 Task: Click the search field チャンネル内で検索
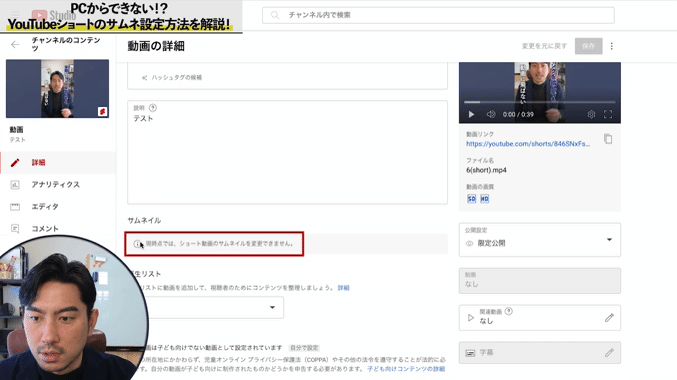point(438,15)
